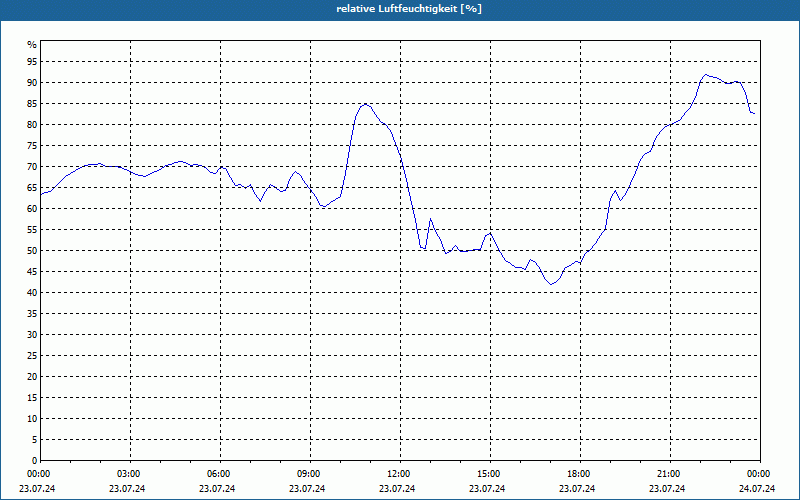Click the x-axis time label 21:00
The image size is (800, 500).
coord(670,474)
